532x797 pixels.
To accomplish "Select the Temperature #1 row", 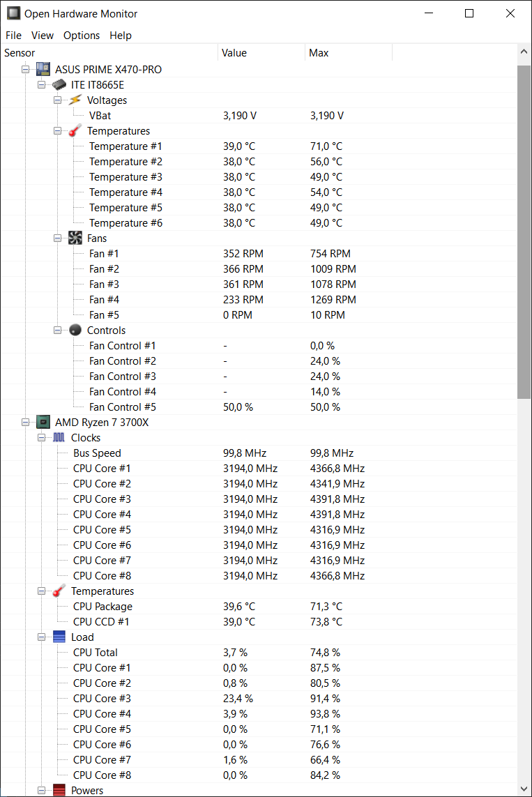I will pyautogui.click(x=259, y=146).
